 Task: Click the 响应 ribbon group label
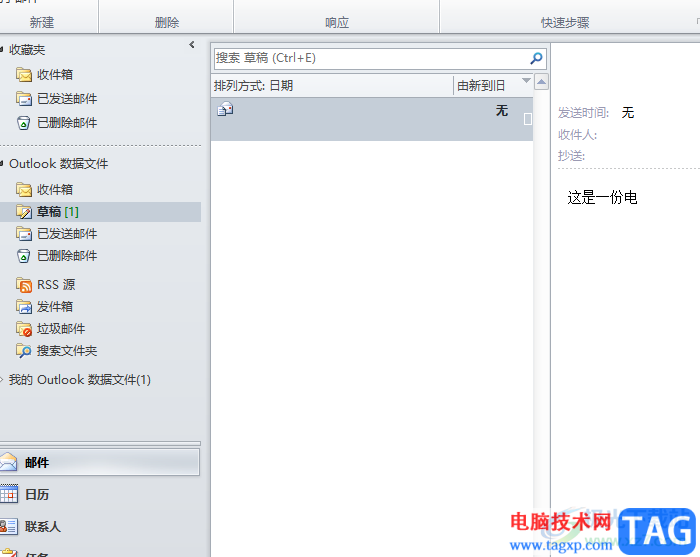pyautogui.click(x=337, y=22)
